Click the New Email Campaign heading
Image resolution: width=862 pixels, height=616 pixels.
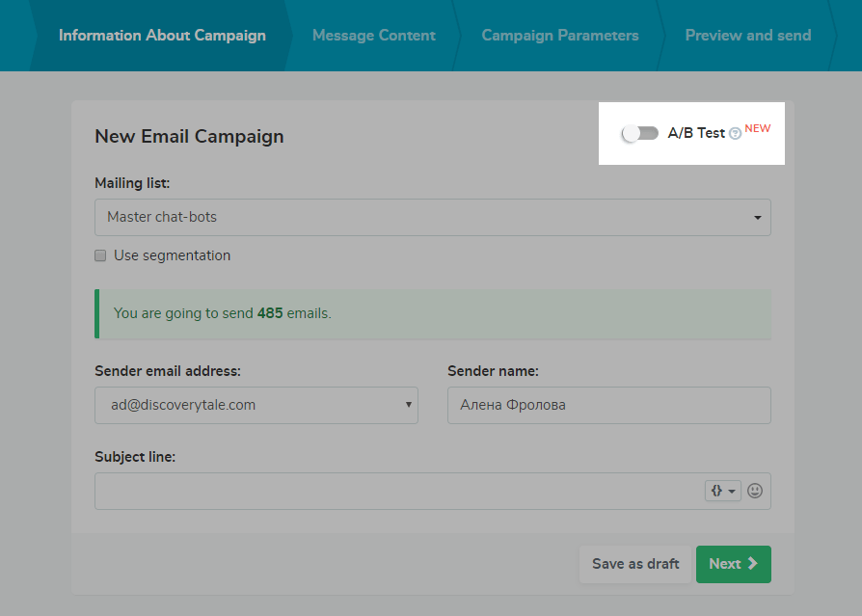coord(189,136)
